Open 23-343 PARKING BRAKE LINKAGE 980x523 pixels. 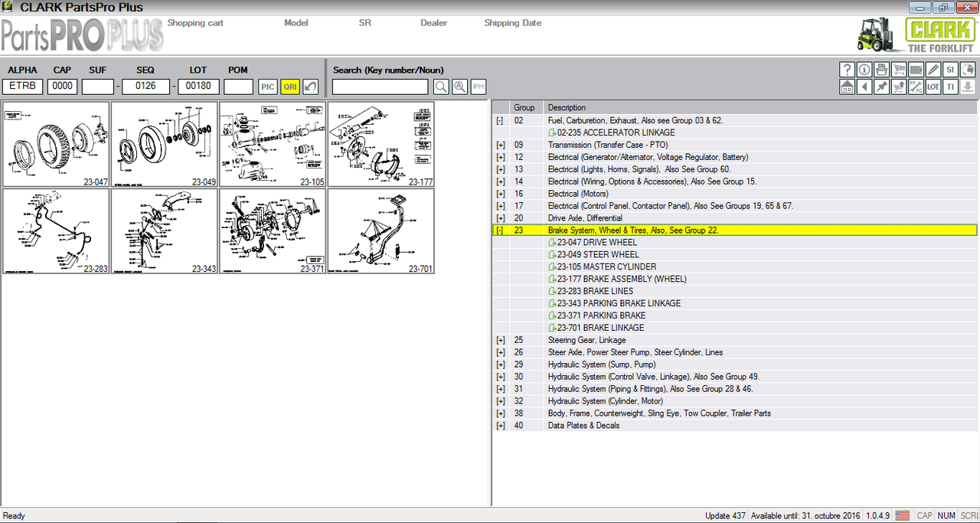[x=614, y=303]
